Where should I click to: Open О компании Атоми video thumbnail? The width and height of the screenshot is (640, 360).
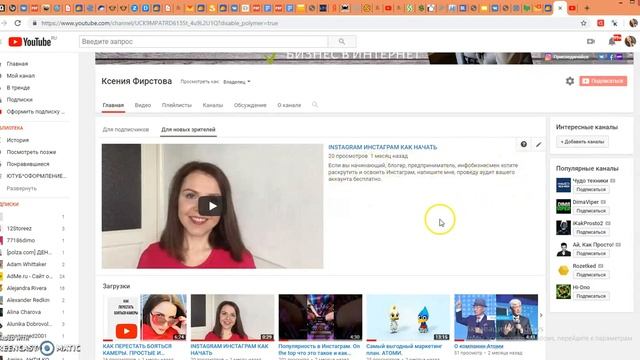pyautogui.click(x=496, y=318)
